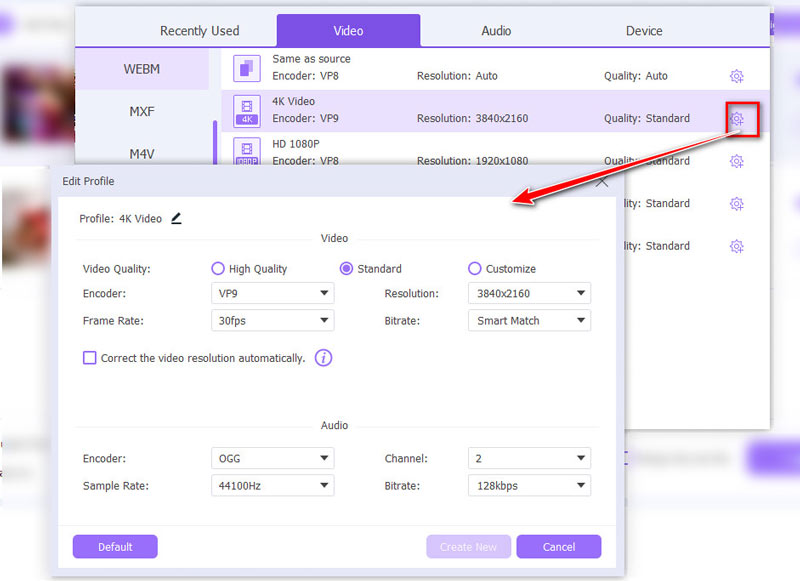Switch to the Recently Used tab
800x581 pixels.
[x=199, y=31]
